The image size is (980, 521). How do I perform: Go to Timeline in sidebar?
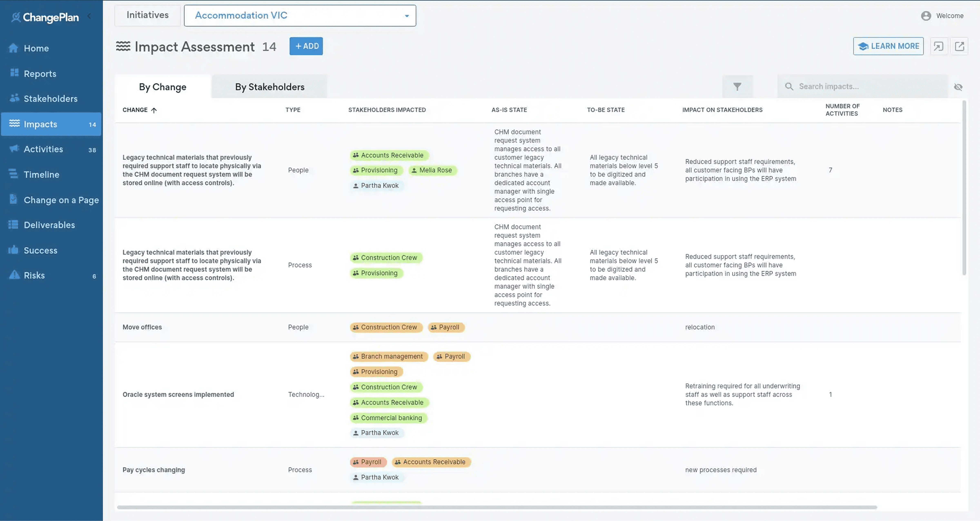(41, 174)
